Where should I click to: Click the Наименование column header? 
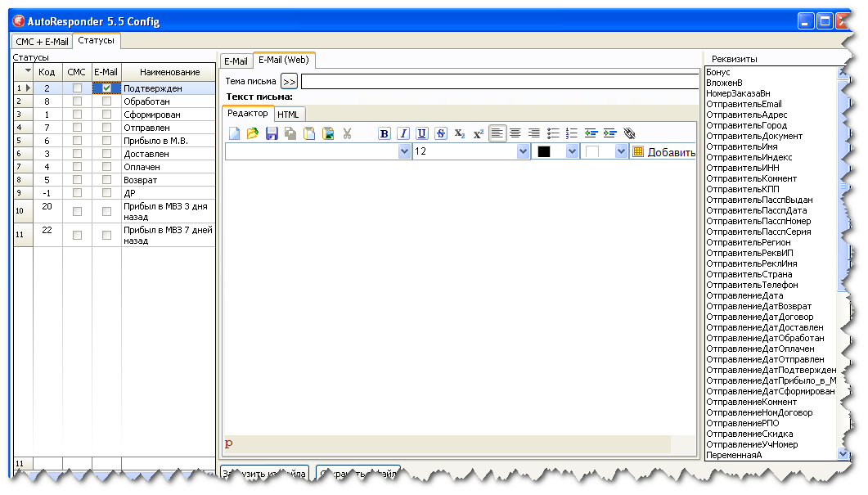169,72
